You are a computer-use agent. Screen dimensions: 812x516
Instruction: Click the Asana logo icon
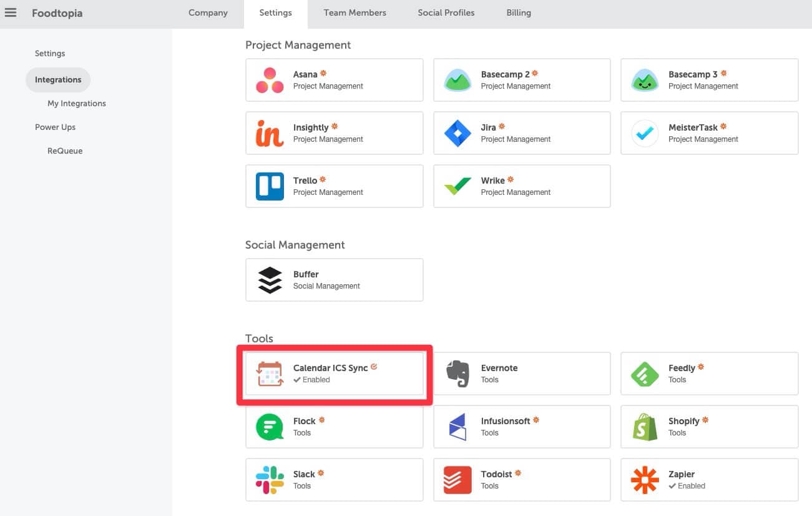click(x=270, y=80)
